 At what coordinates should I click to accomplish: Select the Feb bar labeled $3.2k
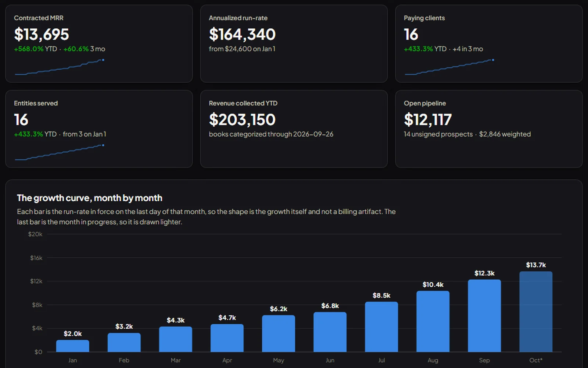click(x=124, y=342)
